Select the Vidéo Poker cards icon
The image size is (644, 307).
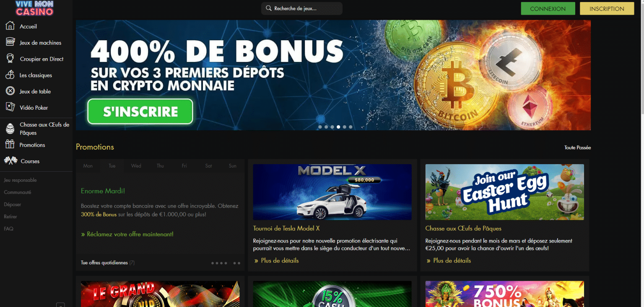pyautogui.click(x=10, y=107)
